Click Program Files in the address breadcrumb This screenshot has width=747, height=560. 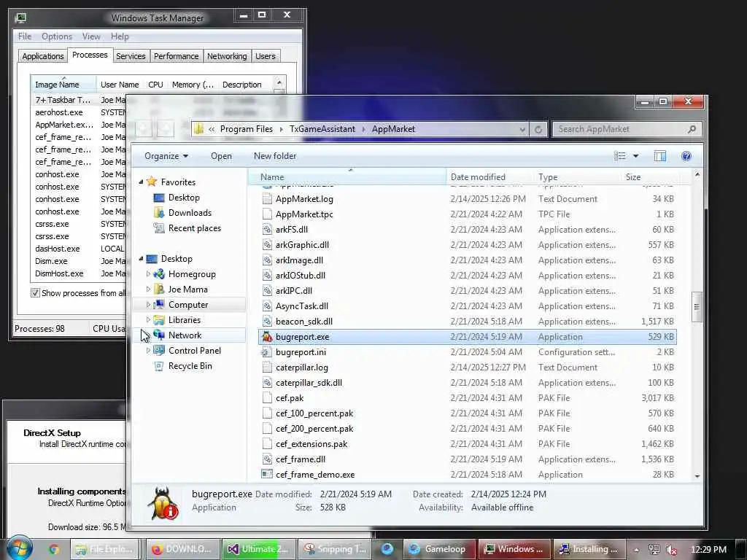[247, 129]
